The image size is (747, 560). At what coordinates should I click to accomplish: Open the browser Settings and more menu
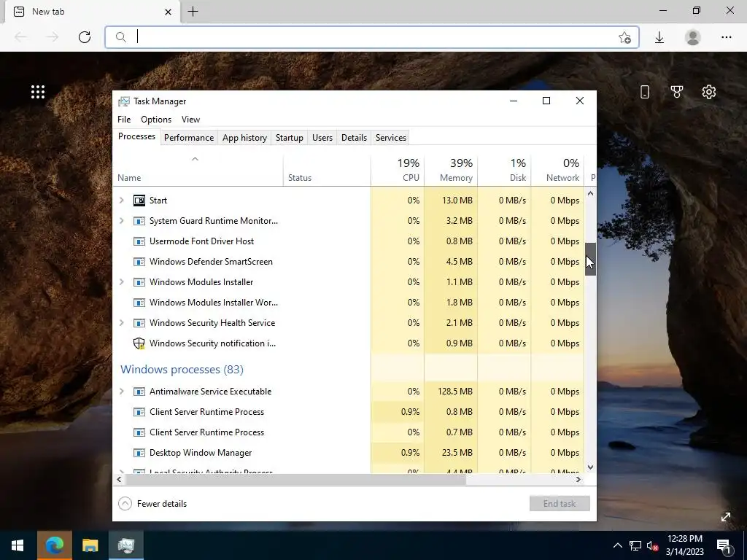click(x=726, y=37)
